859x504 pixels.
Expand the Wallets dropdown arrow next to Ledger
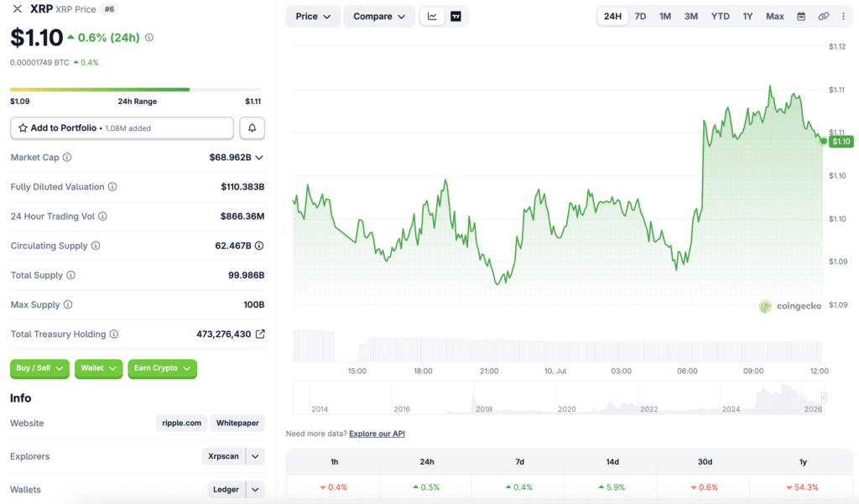coord(255,490)
